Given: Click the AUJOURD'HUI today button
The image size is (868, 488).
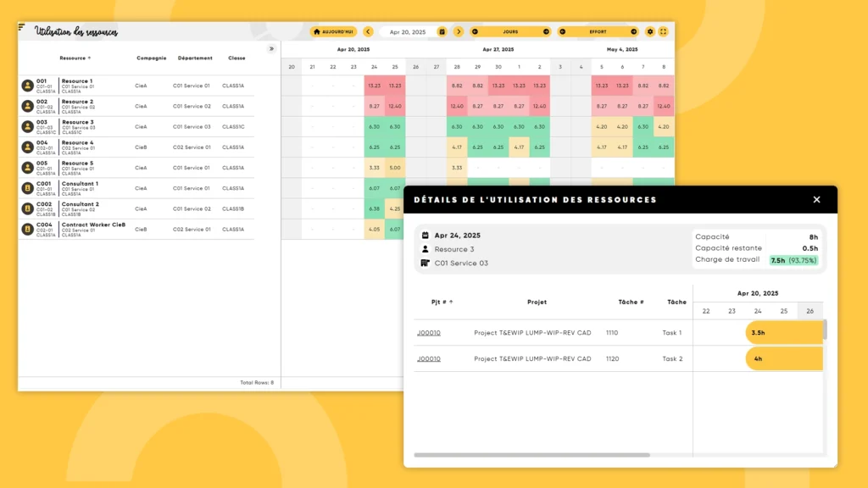Looking at the screenshot, I should click(334, 31).
